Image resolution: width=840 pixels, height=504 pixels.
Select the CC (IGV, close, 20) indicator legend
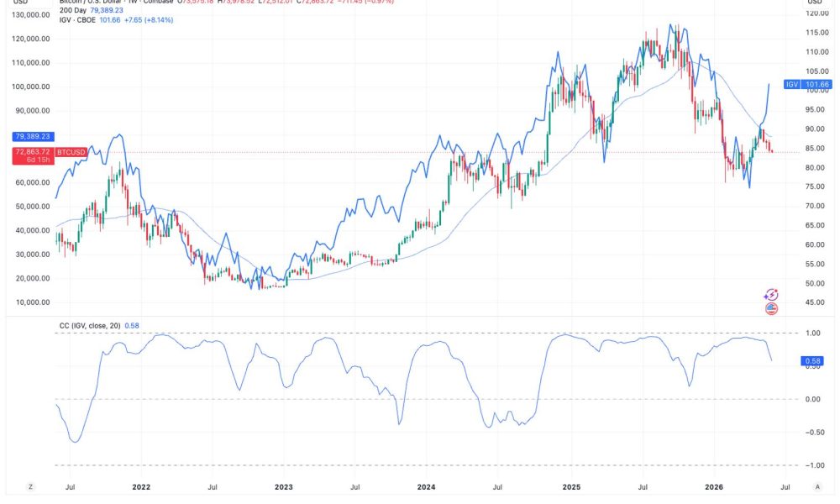pyautogui.click(x=90, y=326)
